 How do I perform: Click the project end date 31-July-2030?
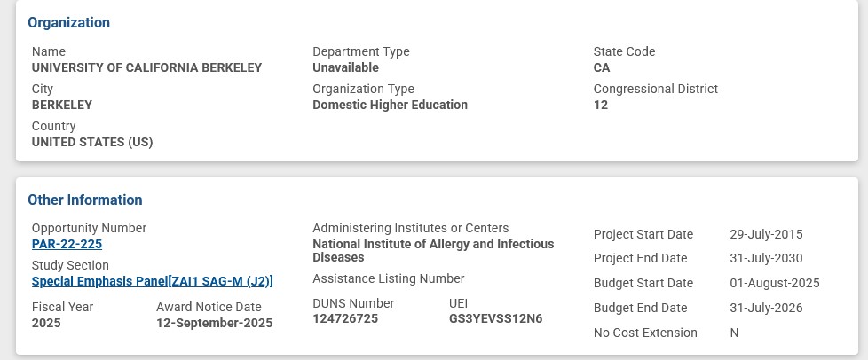pos(766,258)
